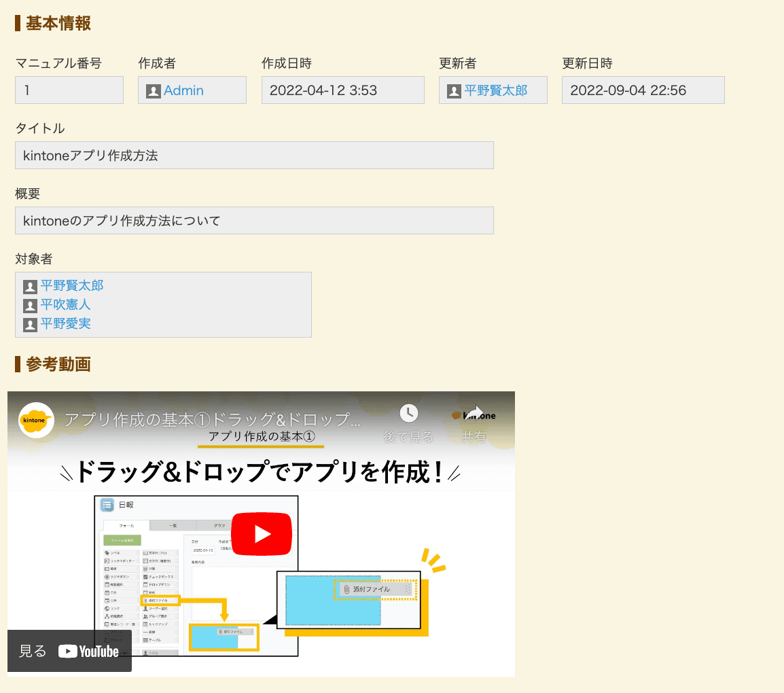Click the title field kintoneアプリ作成方法
The width and height of the screenshot is (784, 693).
(x=254, y=156)
